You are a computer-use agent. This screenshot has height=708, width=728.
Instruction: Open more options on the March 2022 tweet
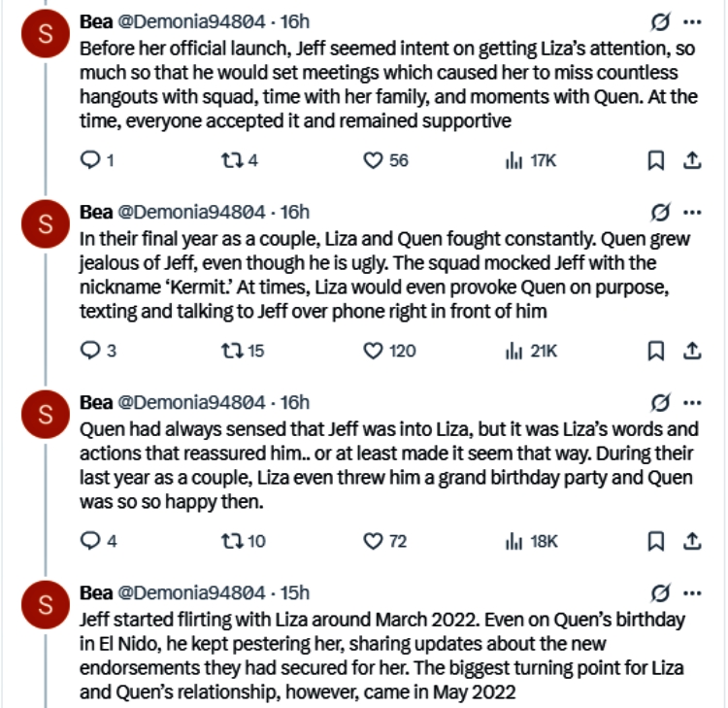click(692, 593)
